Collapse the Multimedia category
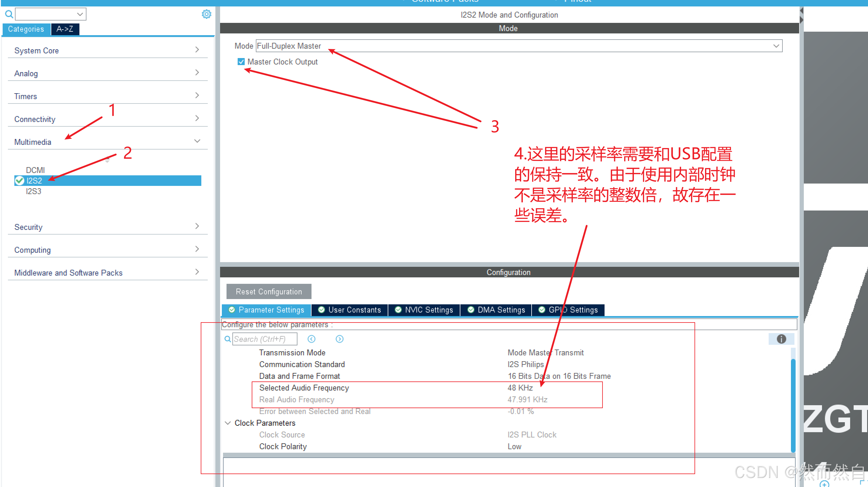Image resolution: width=868 pixels, height=487 pixels. point(197,141)
